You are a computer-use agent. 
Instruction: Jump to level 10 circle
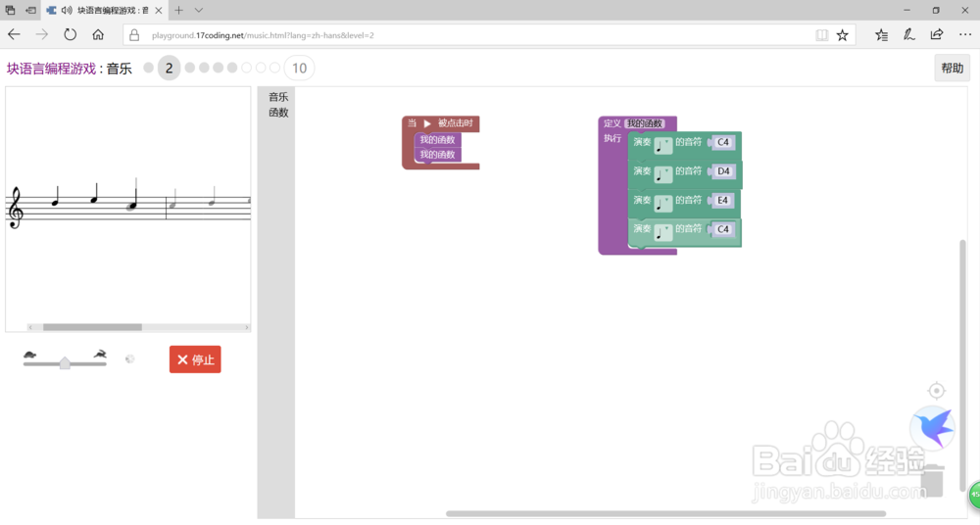299,69
